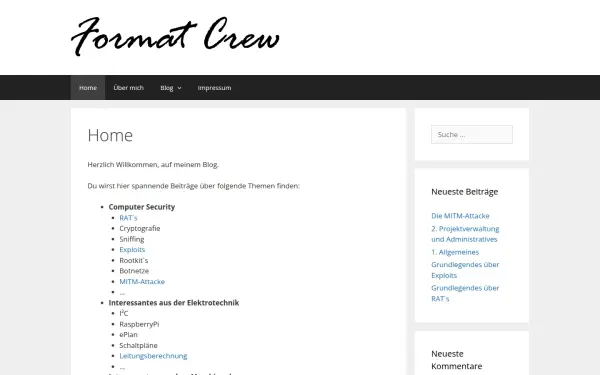Click the Neueste Beiträge widget title
Screen dimensions: 600x375
[465, 192]
